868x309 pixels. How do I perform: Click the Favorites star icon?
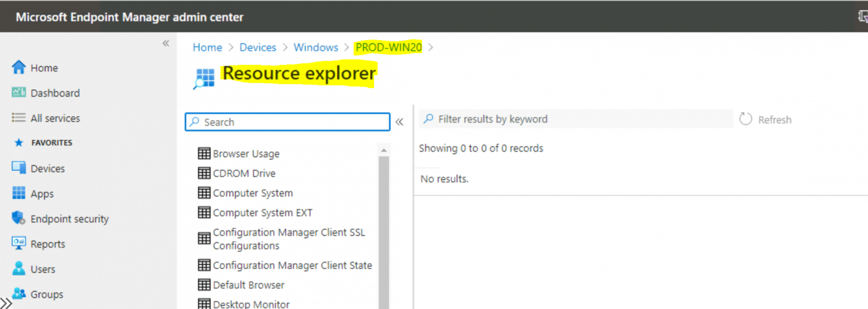click(18, 143)
